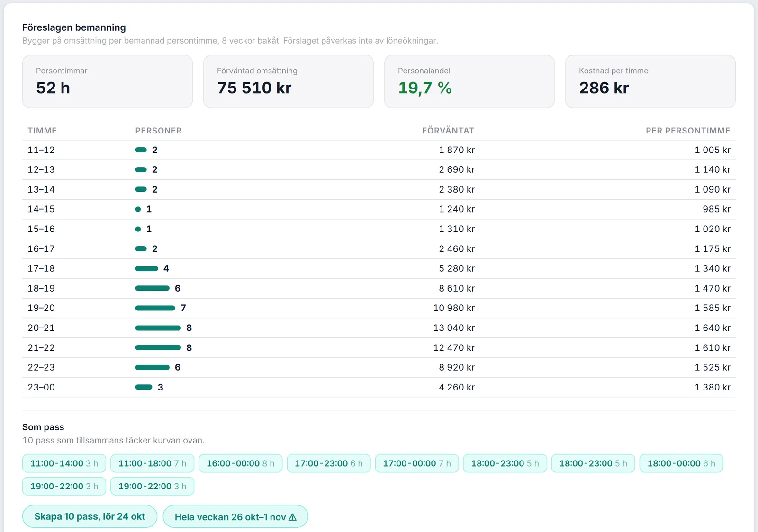Click Hela veckan 26 okt–1 nov button

[235, 516]
